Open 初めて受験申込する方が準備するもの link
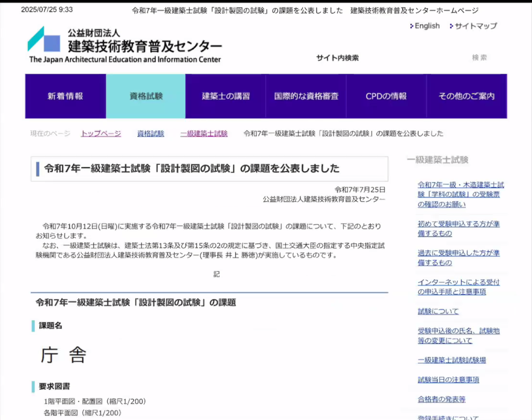 tap(459, 229)
